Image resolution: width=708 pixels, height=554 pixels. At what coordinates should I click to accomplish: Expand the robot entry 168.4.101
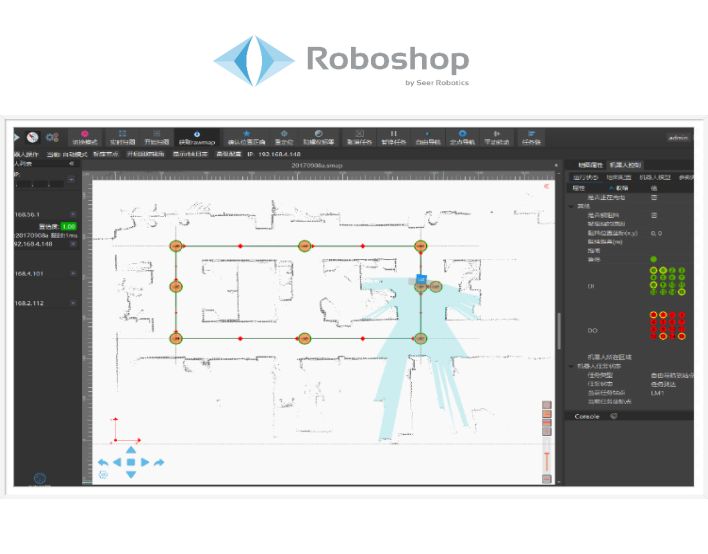73,273
